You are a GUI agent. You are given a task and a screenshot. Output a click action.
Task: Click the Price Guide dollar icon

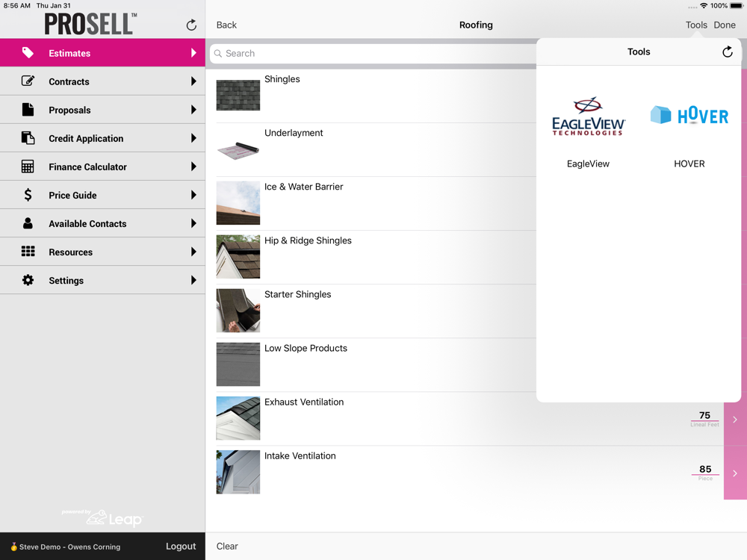[28, 195]
